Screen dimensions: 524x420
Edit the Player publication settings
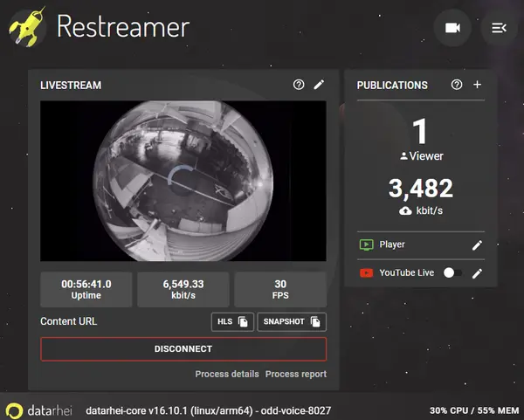tap(477, 245)
